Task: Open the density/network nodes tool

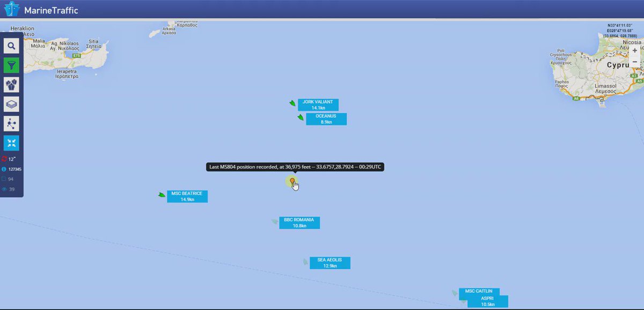Action: [x=11, y=123]
